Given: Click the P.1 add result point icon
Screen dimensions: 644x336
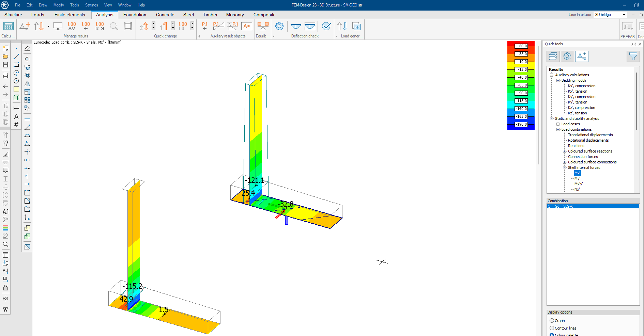Looking at the screenshot, I should tap(204, 26).
